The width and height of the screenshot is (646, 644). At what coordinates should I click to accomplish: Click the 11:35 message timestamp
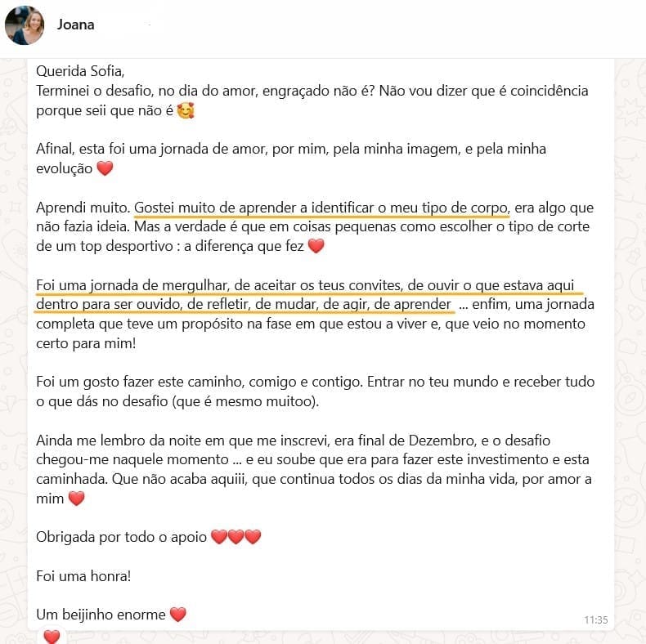[x=596, y=619]
